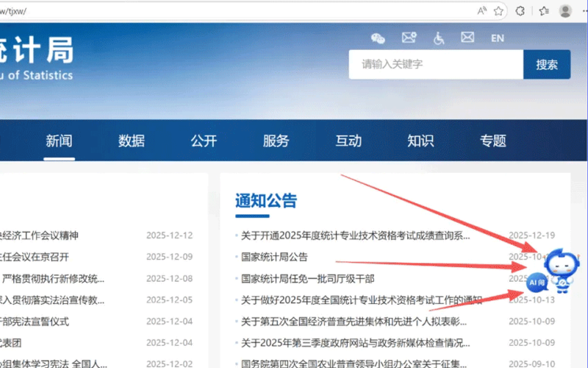
Task: Open news item ending 任会议在京召开
Action: tap(35, 257)
